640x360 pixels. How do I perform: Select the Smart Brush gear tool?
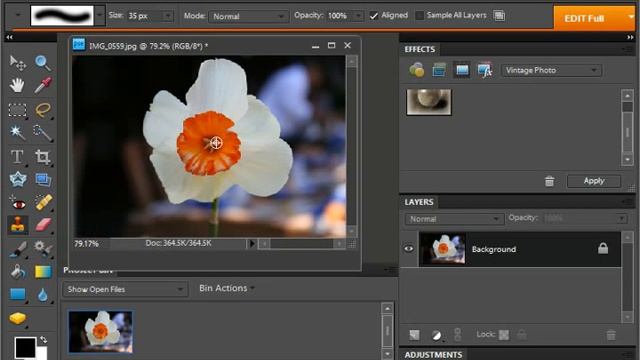tap(42, 248)
